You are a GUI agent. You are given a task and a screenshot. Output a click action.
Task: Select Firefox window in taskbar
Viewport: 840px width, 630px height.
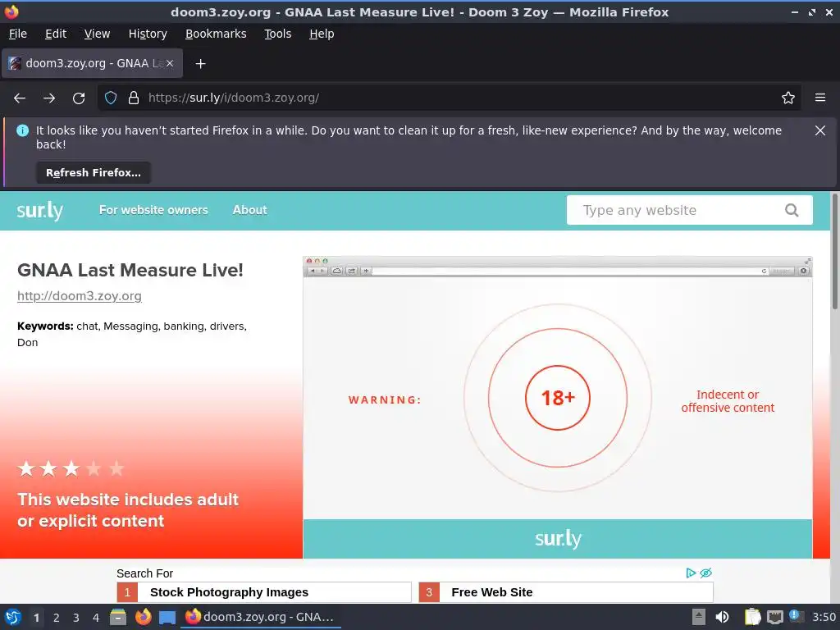[260, 617]
